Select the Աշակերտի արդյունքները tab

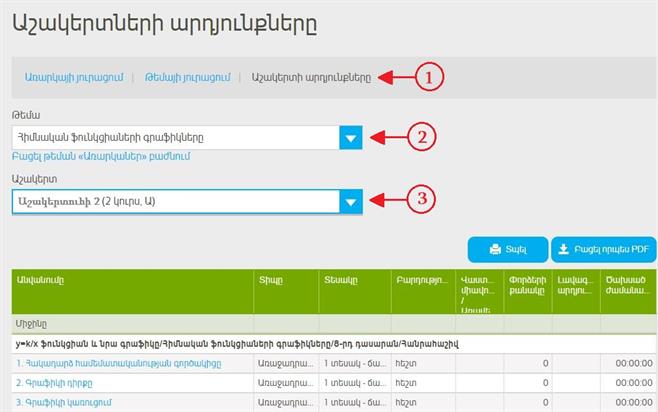311,77
